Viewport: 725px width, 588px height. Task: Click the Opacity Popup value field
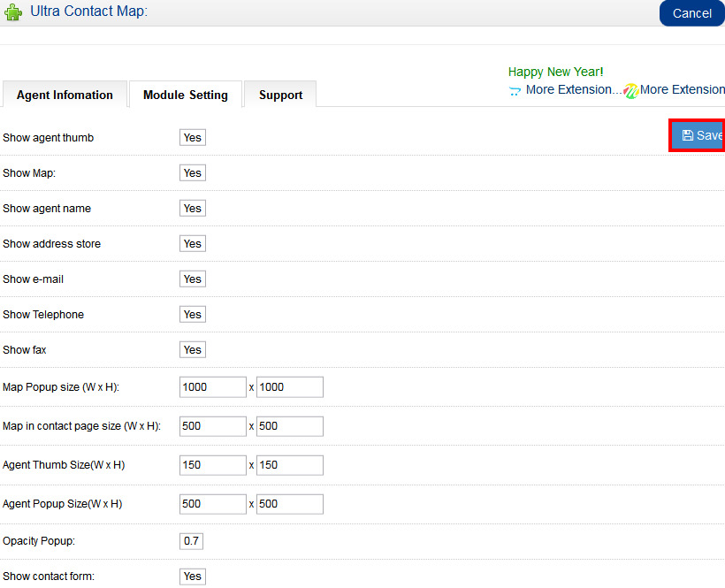pyautogui.click(x=191, y=541)
